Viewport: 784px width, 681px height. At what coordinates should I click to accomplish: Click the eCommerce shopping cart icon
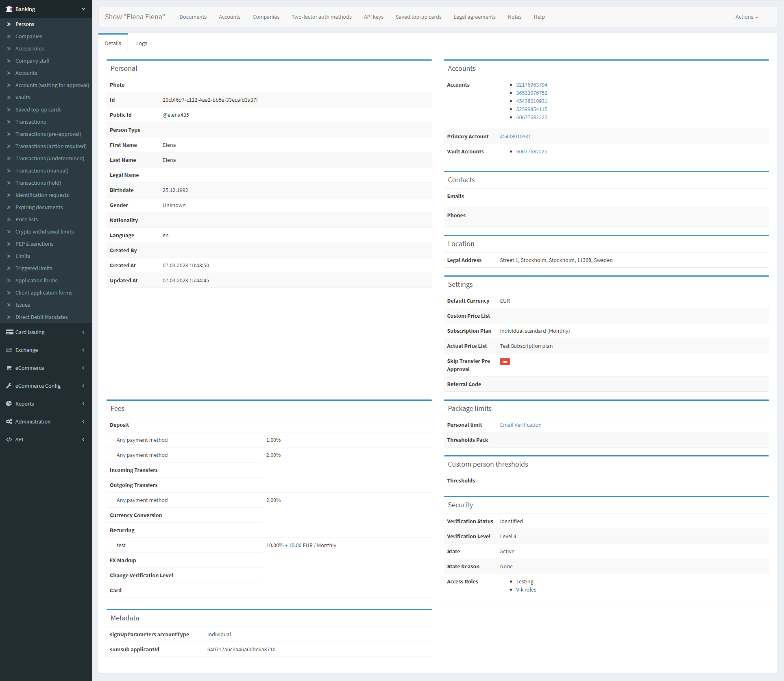pos(9,368)
